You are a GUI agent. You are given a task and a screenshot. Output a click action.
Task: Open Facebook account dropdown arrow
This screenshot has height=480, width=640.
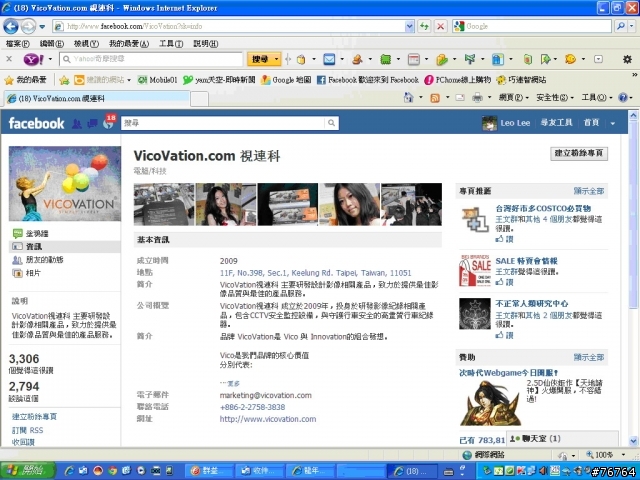613,123
